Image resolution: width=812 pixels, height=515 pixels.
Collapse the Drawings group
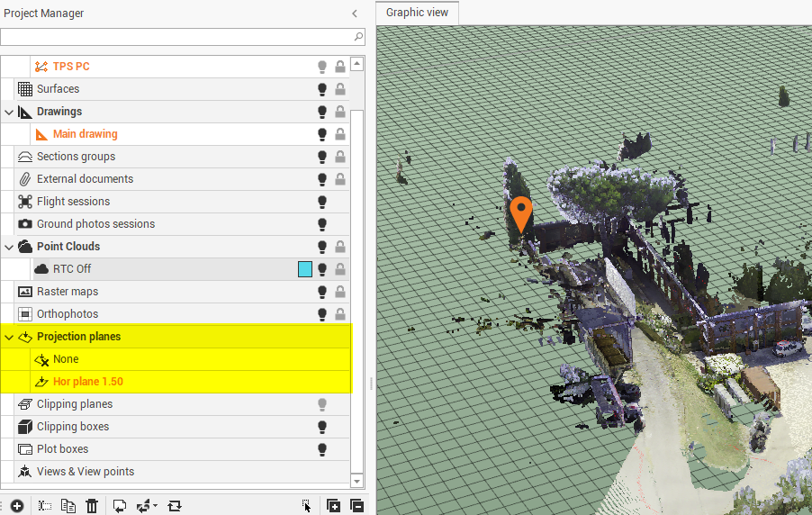pos(9,112)
